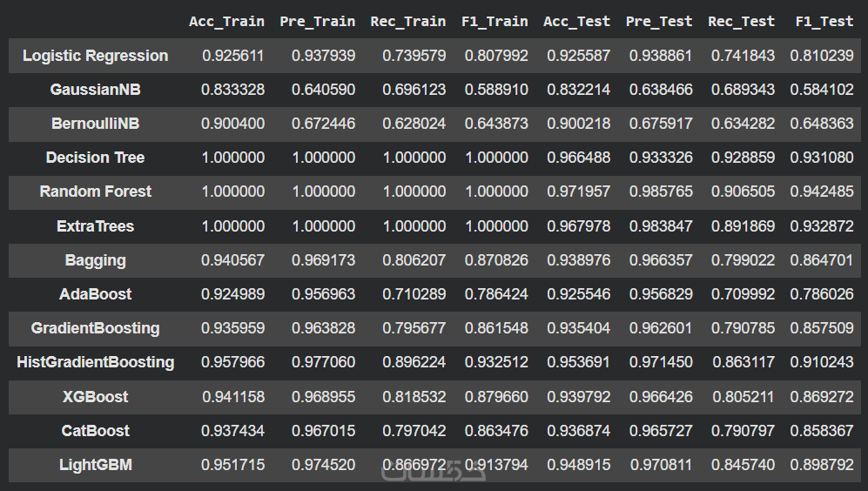Click GaussianNB Acc_Train value 0.833328
The image size is (868, 491).
232,90
